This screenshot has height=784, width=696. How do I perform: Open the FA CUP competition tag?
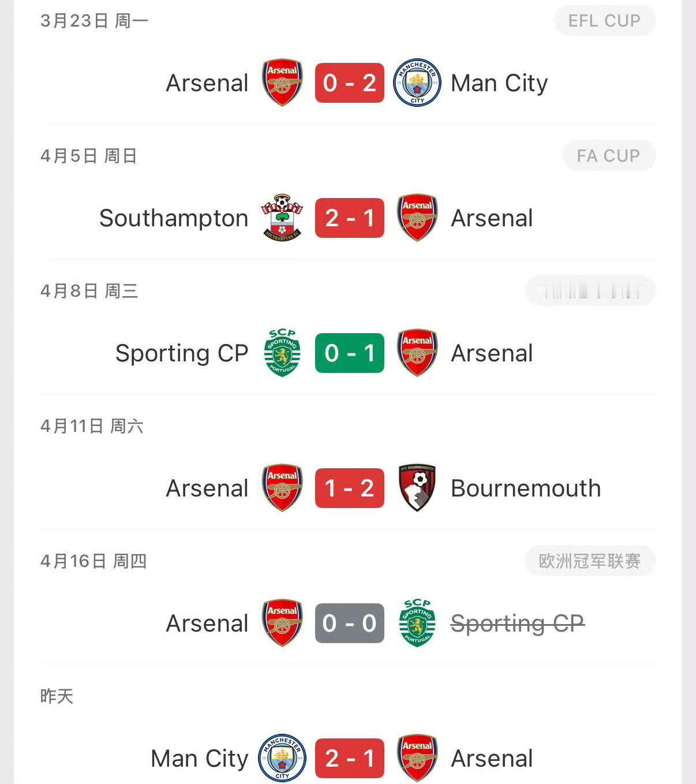click(608, 156)
